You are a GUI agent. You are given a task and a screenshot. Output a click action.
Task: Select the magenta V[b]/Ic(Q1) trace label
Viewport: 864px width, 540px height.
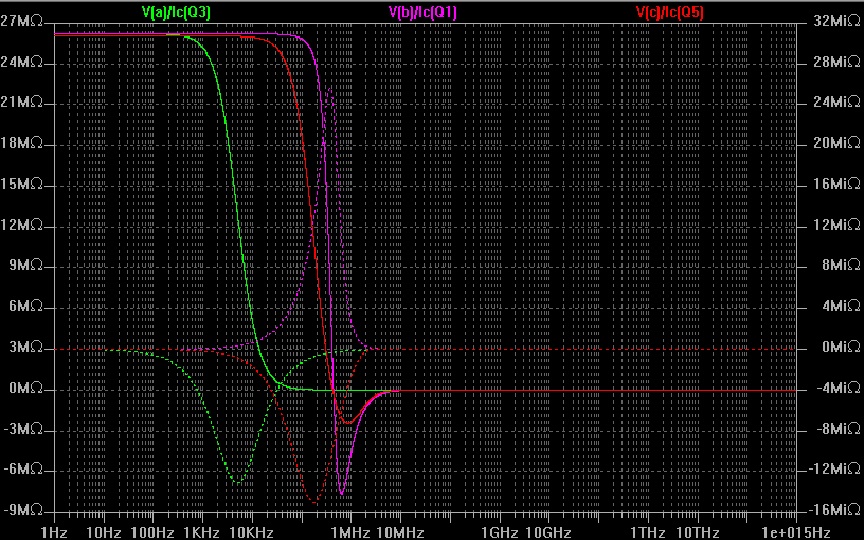(x=423, y=12)
